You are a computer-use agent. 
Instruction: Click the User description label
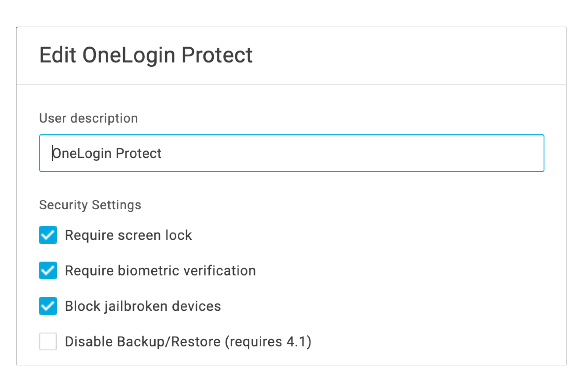(88, 118)
